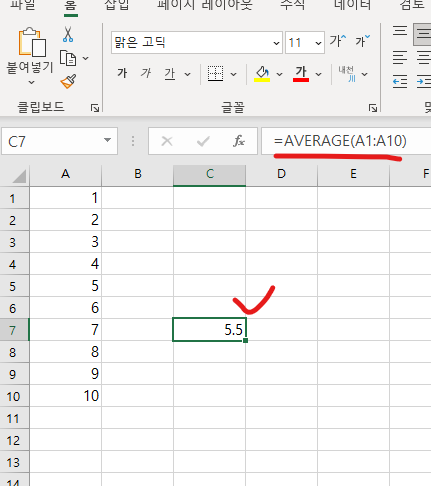Click the Cut scissors icon
The width and height of the screenshot is (431, 486).
(x=68, y=34)
